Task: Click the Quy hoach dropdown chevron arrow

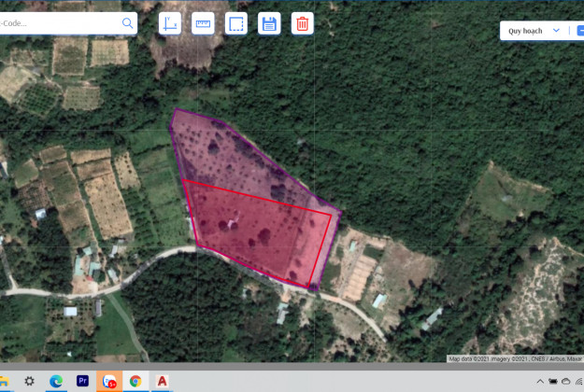Action: (x=556, y=31)
